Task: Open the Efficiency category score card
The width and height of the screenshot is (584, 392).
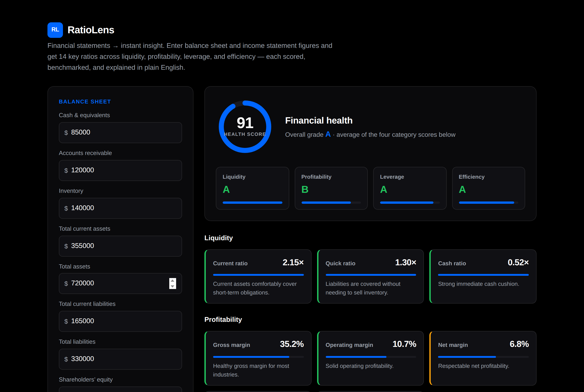Action: (488, 188)
